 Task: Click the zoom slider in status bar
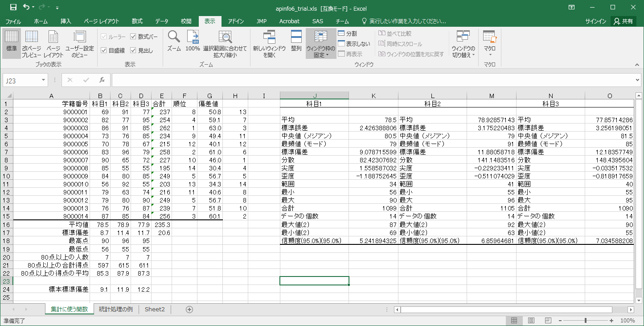(x=585, y=321)
